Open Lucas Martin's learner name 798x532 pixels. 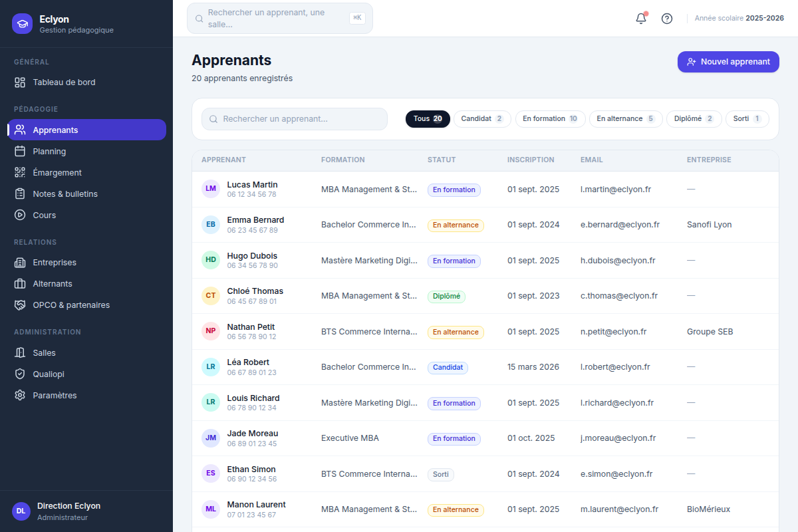[253, 185]
